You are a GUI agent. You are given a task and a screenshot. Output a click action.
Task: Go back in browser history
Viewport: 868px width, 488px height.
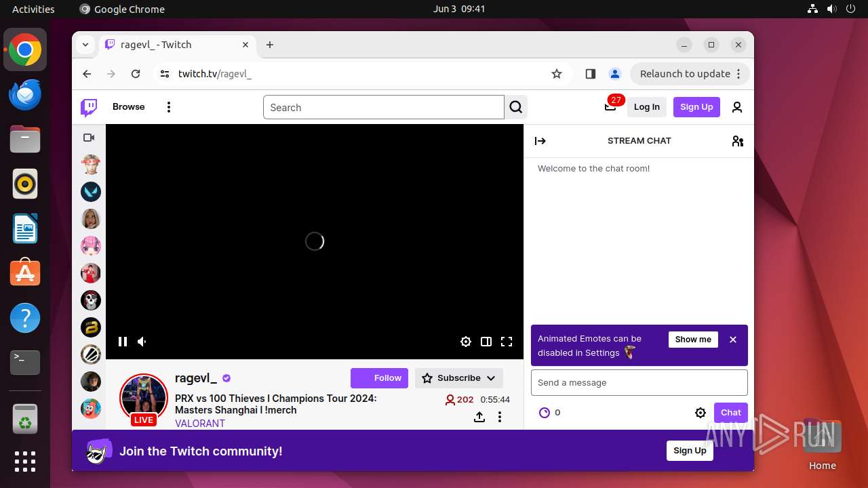pyautogui.click(x=87, y=74)
